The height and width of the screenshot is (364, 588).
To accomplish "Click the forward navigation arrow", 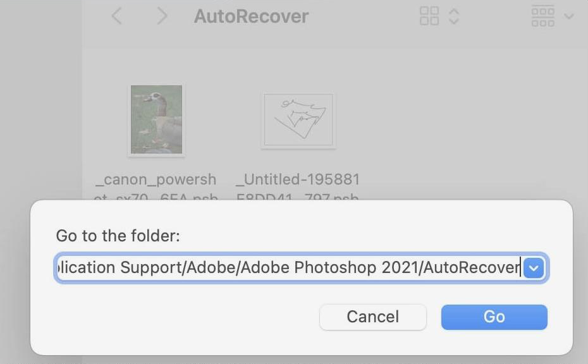I will click(x=162, y=16).
